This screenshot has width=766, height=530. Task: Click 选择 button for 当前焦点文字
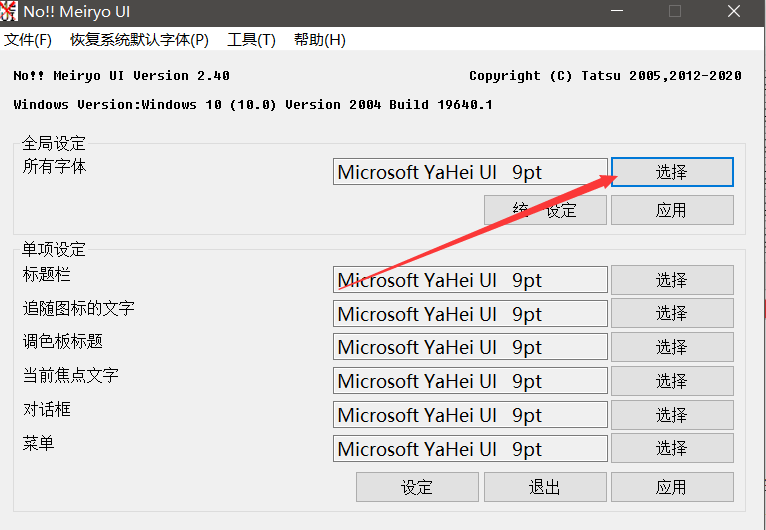672,381
